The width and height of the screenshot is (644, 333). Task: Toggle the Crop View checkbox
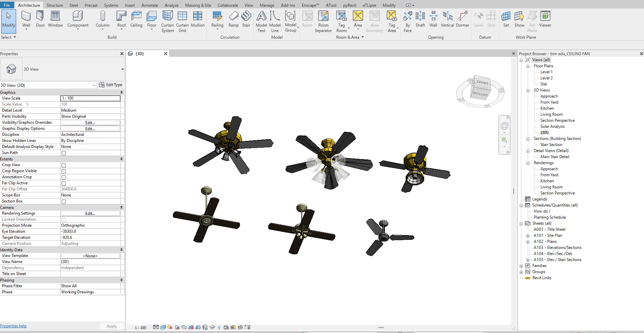[64, 165]
